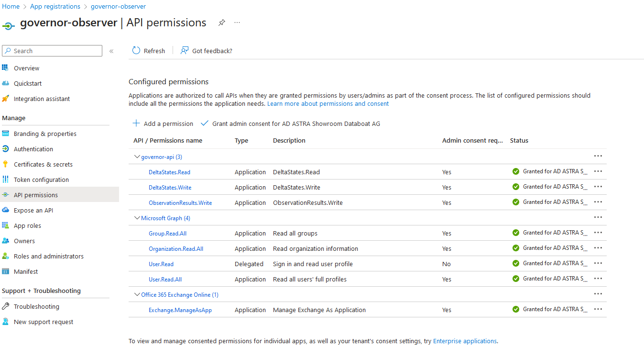Screen dimensions: 644x359
Task: Open the Enterprise applications link
Action: tap(464, 341)
